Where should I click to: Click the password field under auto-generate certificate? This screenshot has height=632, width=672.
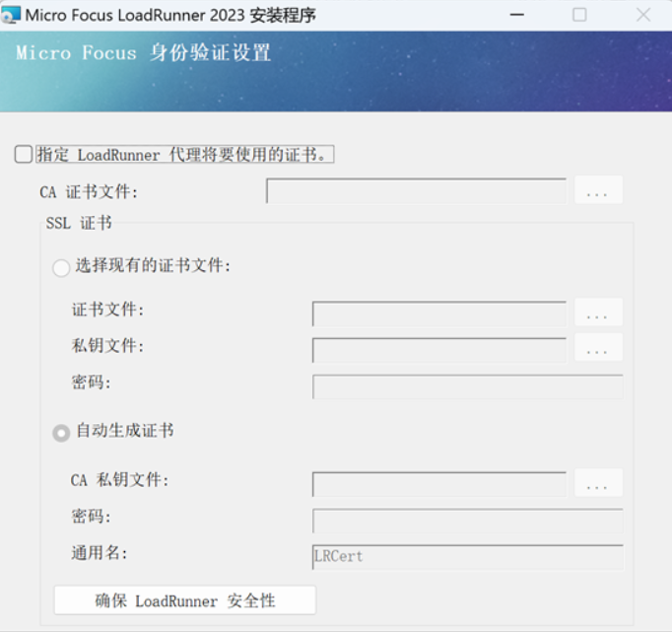point(468,521)
